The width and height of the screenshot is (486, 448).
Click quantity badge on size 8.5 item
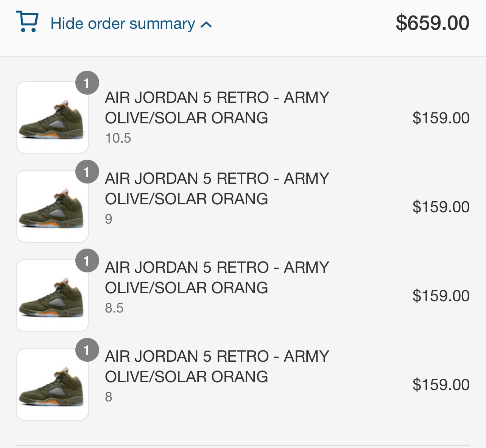[87, 261]
